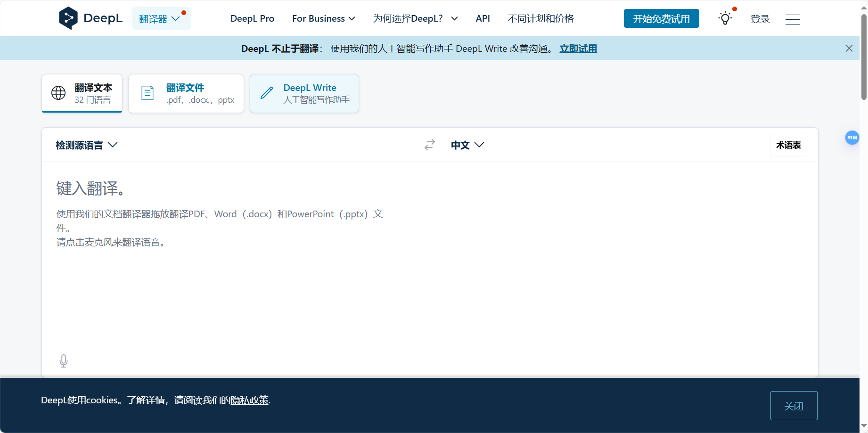
Task: Click the 开始免费试用 button
Action: click(x=661, y=18)
